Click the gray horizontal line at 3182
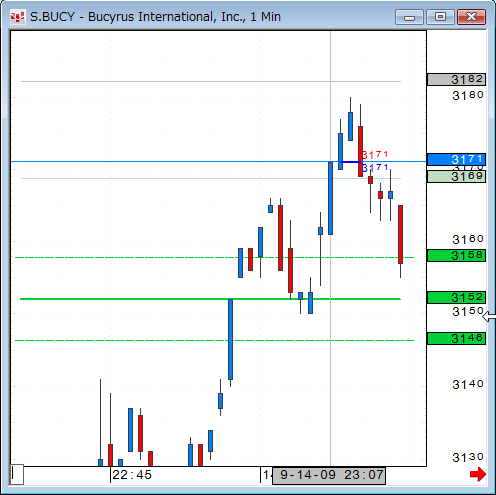 click(x=211, y=81)
